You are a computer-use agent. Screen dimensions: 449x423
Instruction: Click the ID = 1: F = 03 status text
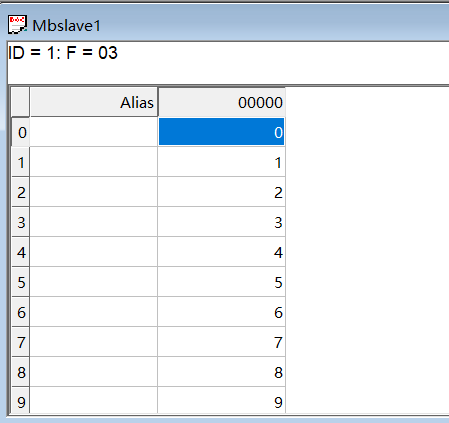click(x=63, y=53)
